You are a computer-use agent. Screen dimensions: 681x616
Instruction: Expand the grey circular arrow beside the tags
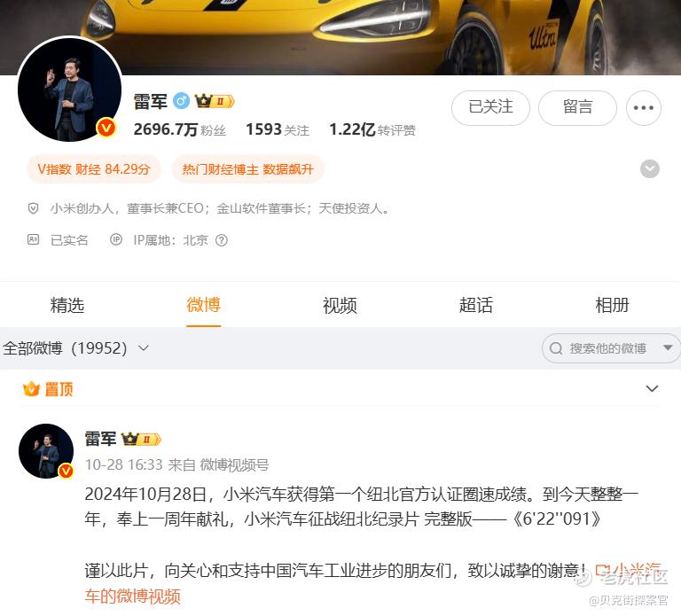pyautogui.click(x=650, y=169)
